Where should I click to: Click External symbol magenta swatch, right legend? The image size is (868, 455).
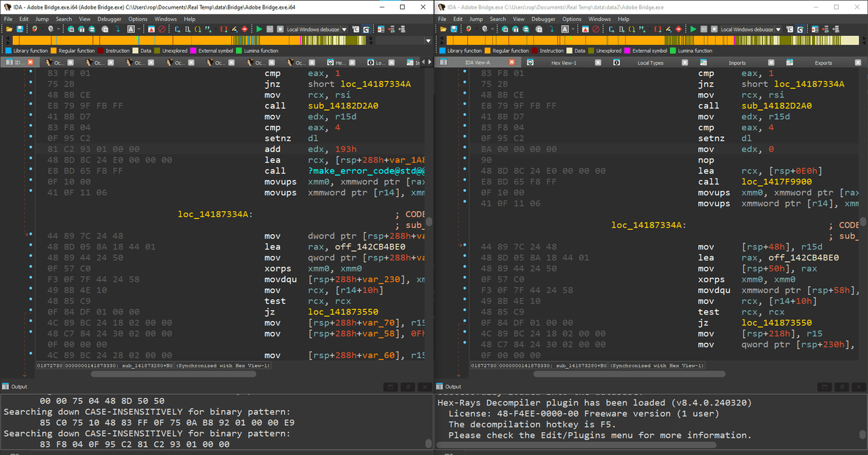[627, 51]
